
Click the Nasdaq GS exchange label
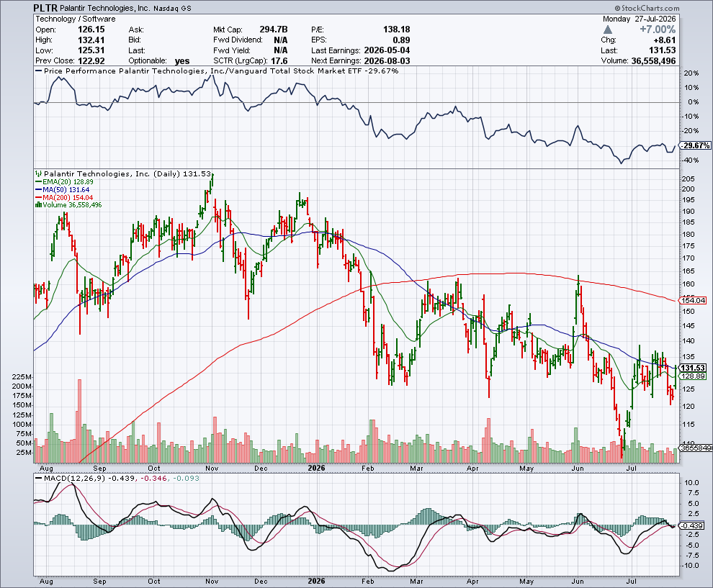coord(172,9)
